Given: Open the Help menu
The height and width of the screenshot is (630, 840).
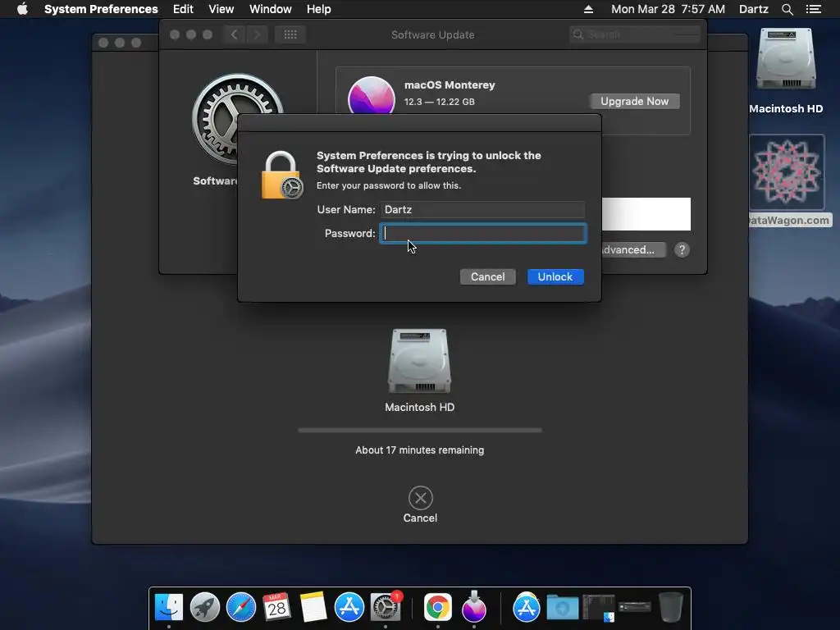Looking at the screenshot, I should [319, 9].
